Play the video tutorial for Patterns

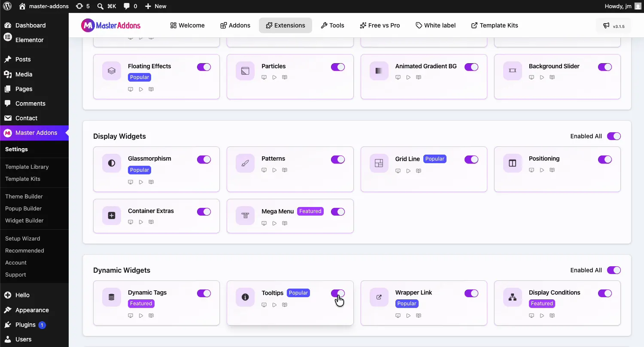pos(274,170)
